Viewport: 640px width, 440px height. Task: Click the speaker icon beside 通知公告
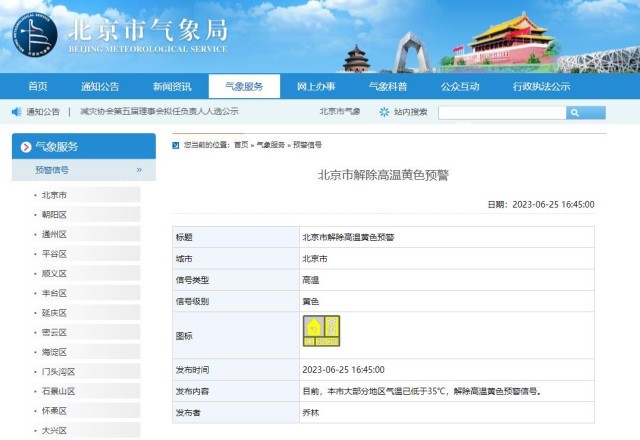(16, 112)
